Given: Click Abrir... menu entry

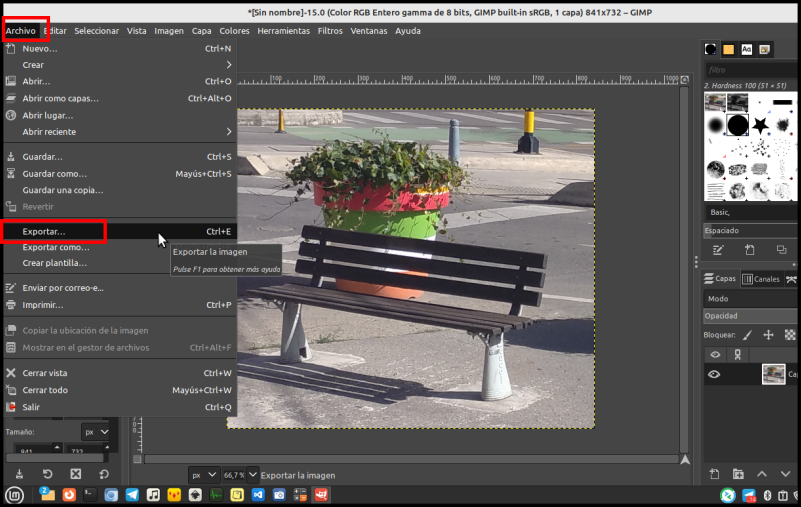Looking at the screenshot, I should click(120, 81).
